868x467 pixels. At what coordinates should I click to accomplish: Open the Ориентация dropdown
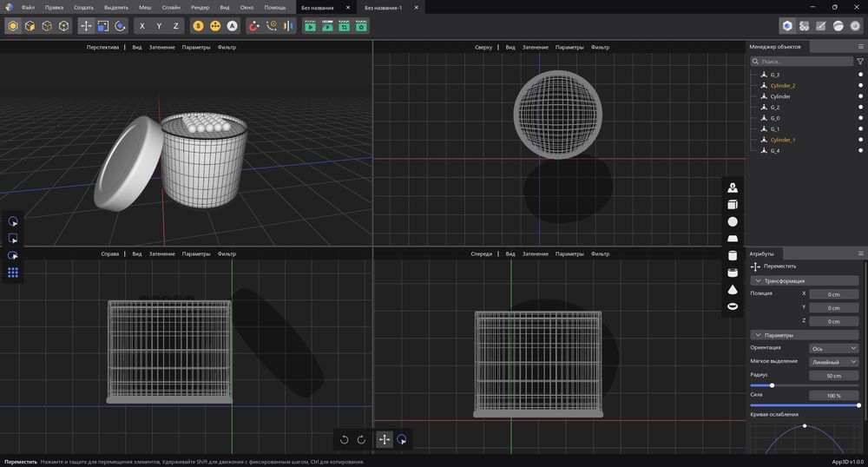point(833,348)
